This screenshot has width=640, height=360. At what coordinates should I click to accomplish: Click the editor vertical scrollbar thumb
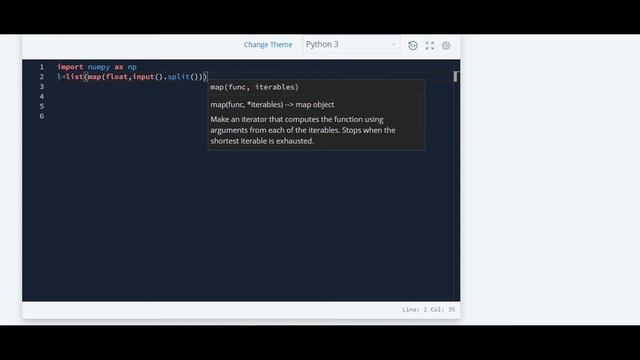pos(456,76)
